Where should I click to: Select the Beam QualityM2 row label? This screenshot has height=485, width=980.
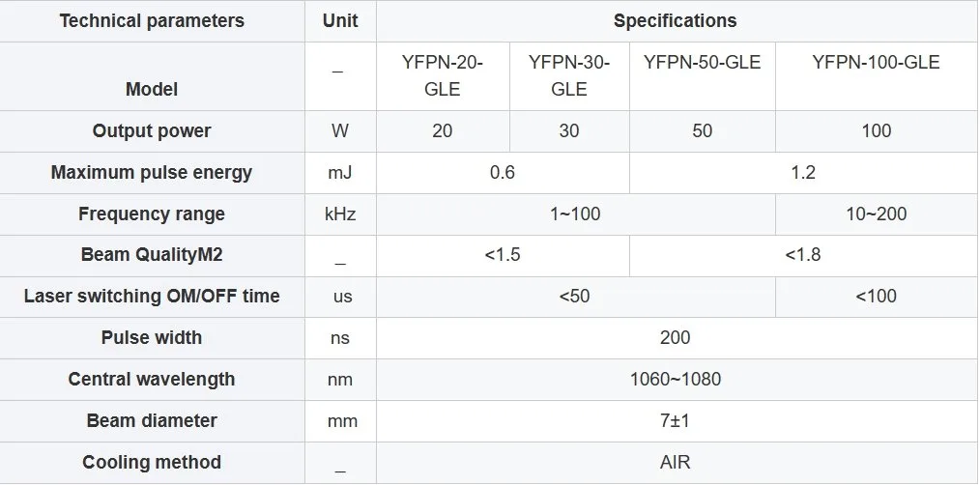coord(152,256)
